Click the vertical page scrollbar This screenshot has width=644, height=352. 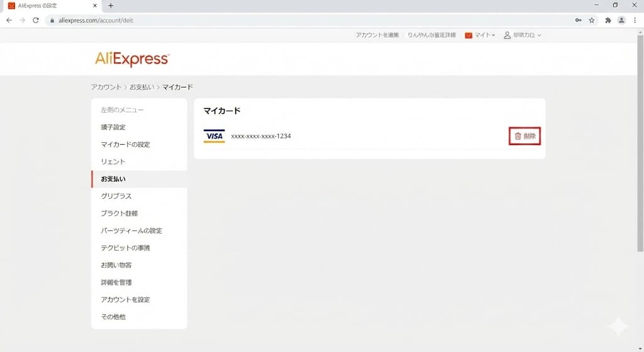(x=640, y=143)
